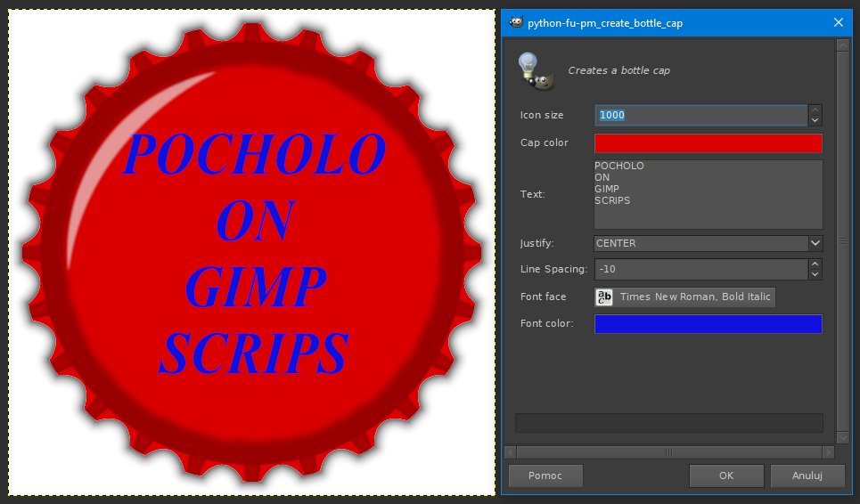Screen dimensions: 860x504
Task: Click the Icon size input field
Action: point(701,115)
